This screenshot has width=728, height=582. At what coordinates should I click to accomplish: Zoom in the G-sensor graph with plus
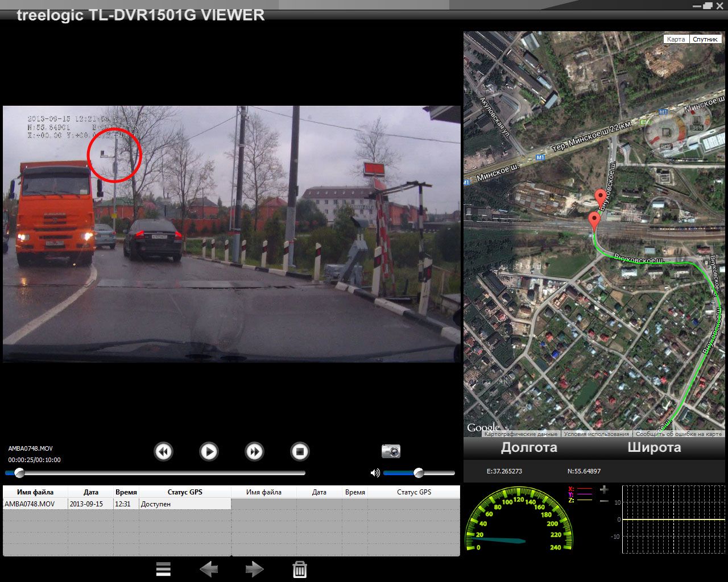pos(604,489)
